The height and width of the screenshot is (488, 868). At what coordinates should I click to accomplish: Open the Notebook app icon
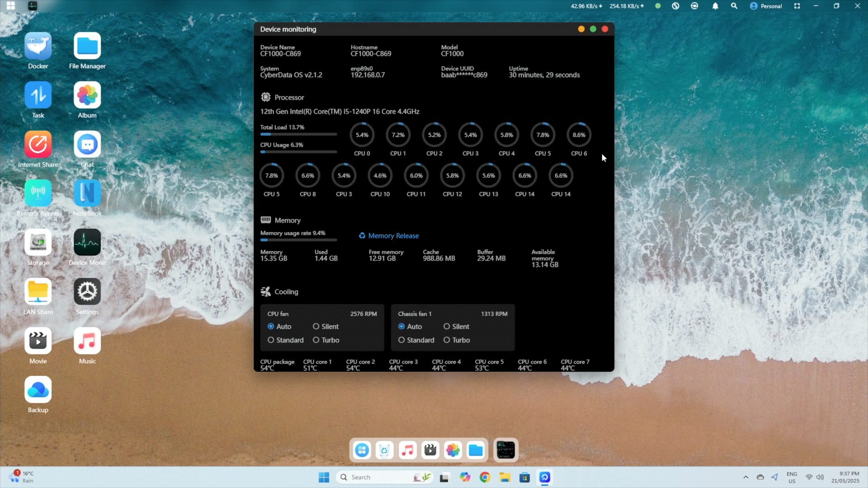tap(87, 193)
